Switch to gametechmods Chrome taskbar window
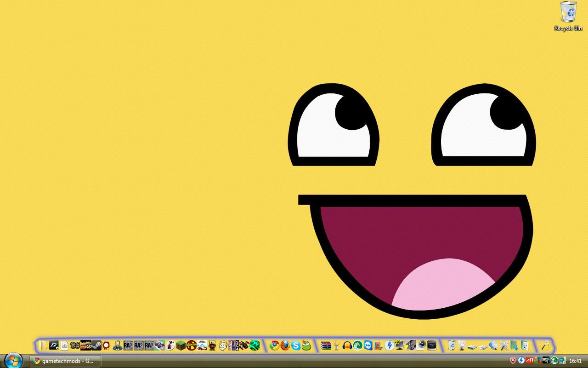The image size is (588, 368). [x=65, y=361]
